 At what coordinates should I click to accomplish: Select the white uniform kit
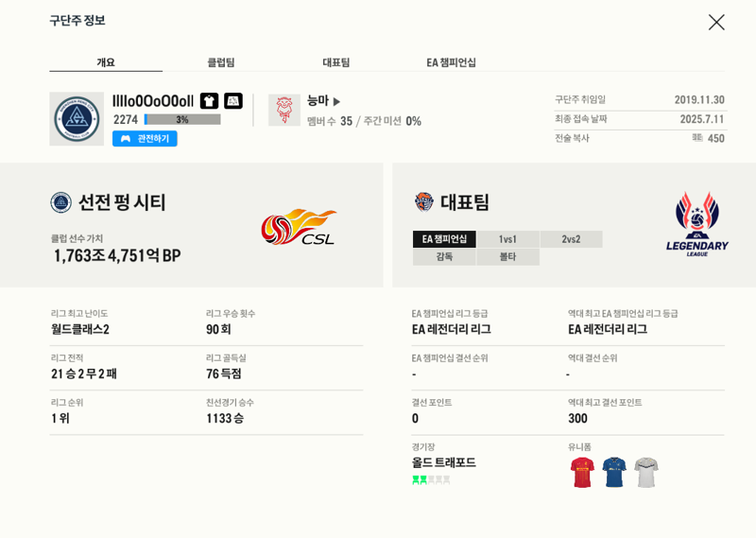[646, 473]
